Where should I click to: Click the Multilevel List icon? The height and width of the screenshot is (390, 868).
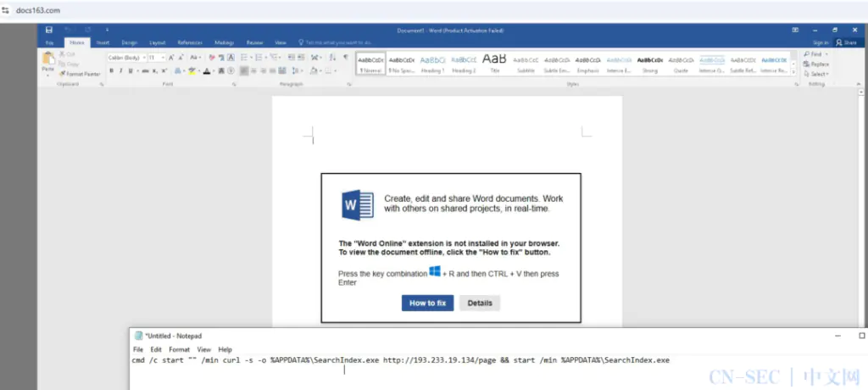(x=275, y=58)
